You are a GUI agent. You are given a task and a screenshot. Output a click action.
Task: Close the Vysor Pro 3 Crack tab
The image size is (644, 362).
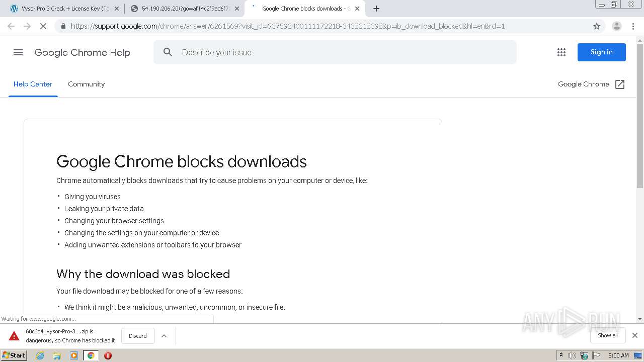[117, 9]
